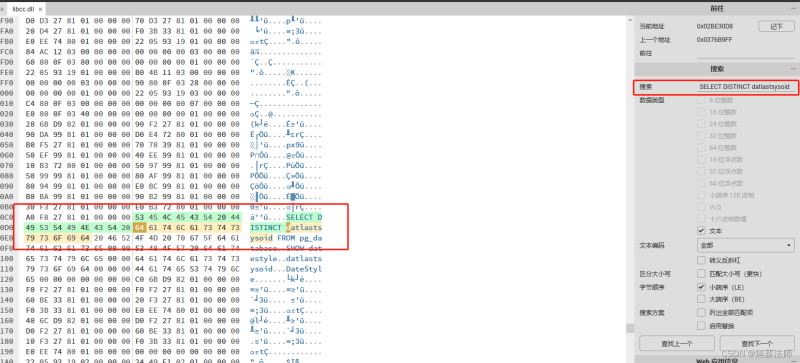Click the 搜索 section header bar
This screenshot has height=363, width=800.
pyautogui.click(x=717, y=69)
